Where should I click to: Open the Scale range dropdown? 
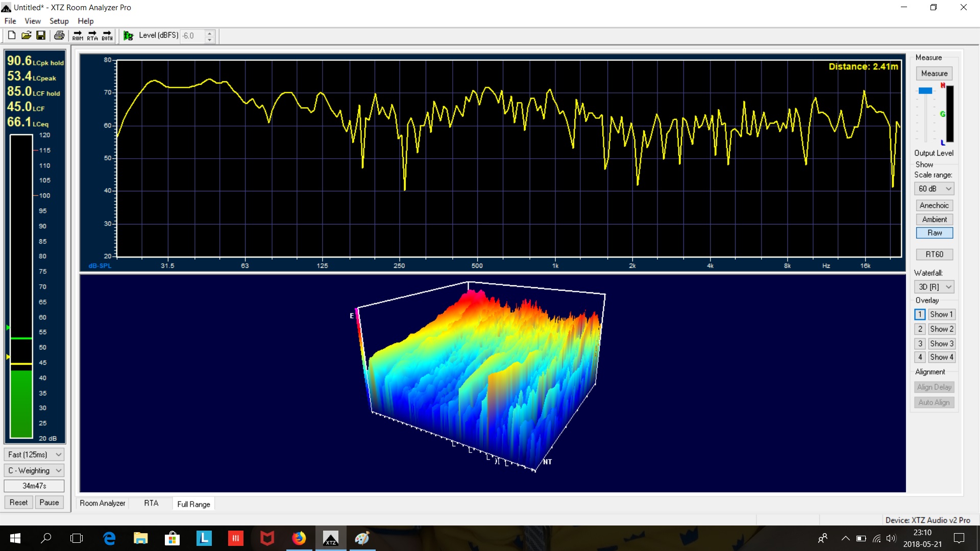(934, 188)
